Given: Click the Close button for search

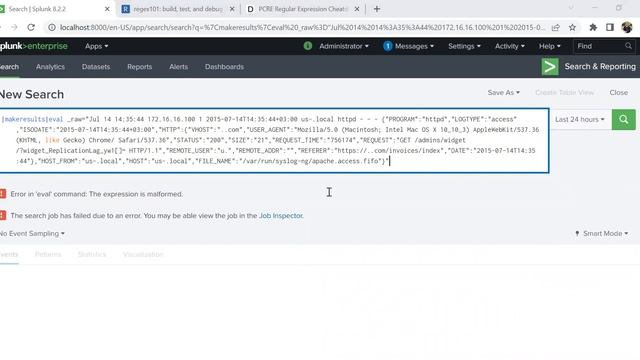Looking at the screenshot, I should 618,93.
